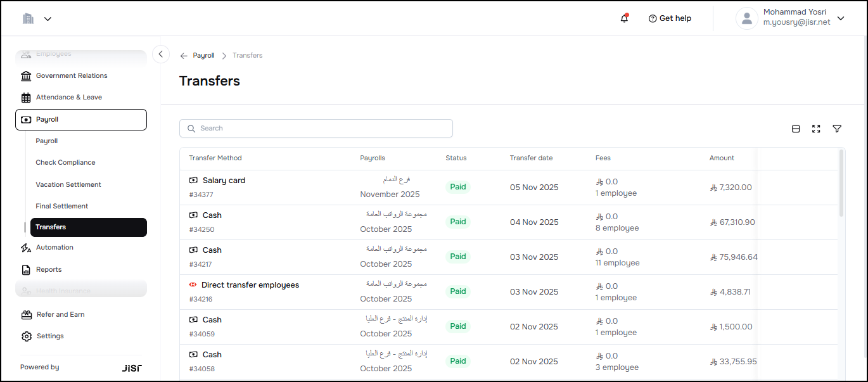The image size is (868, 382).
Task: Toggle table row density icon
Action: pos(796,129)
